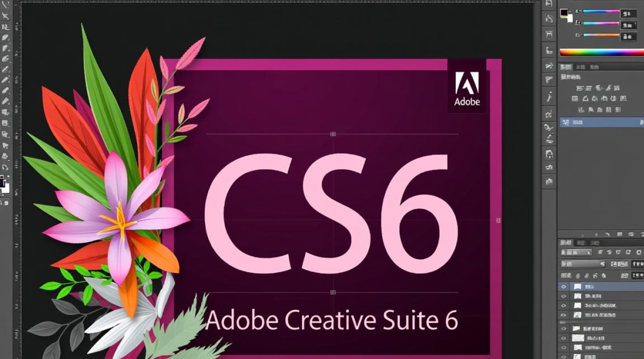Screen dimensions: 644x359
Task: Switch to the second tab above adjustment icons
Action: point(580,67)
